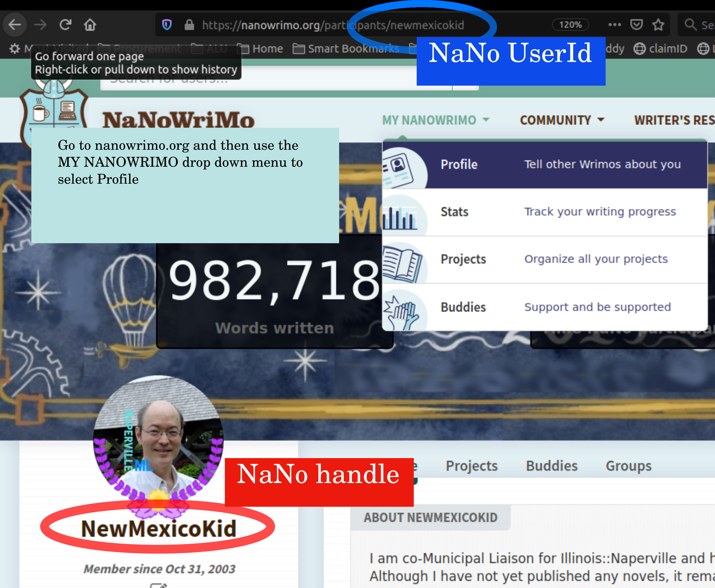
Task: Open the browser Home page icon
Action: [x=90, y=25]
